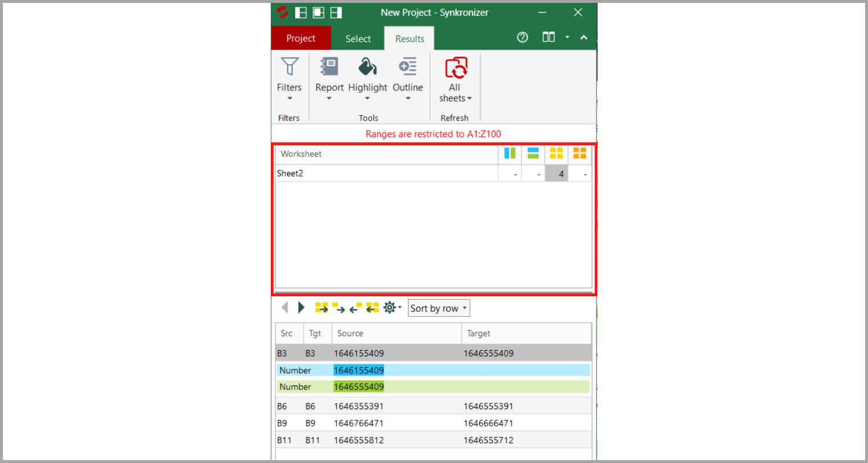The image size is (868, 463).
Task: Jump to next difference with right arrow button
Action: click(301, 307)
